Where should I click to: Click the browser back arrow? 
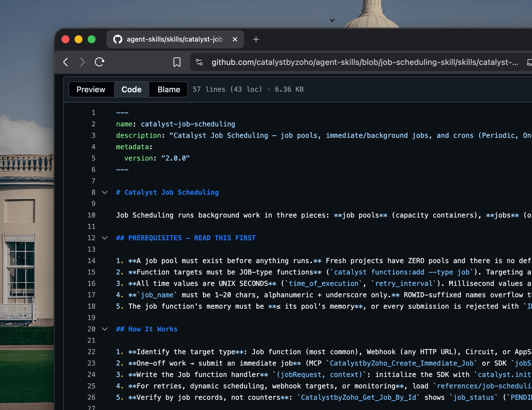[x=66, y=62]
